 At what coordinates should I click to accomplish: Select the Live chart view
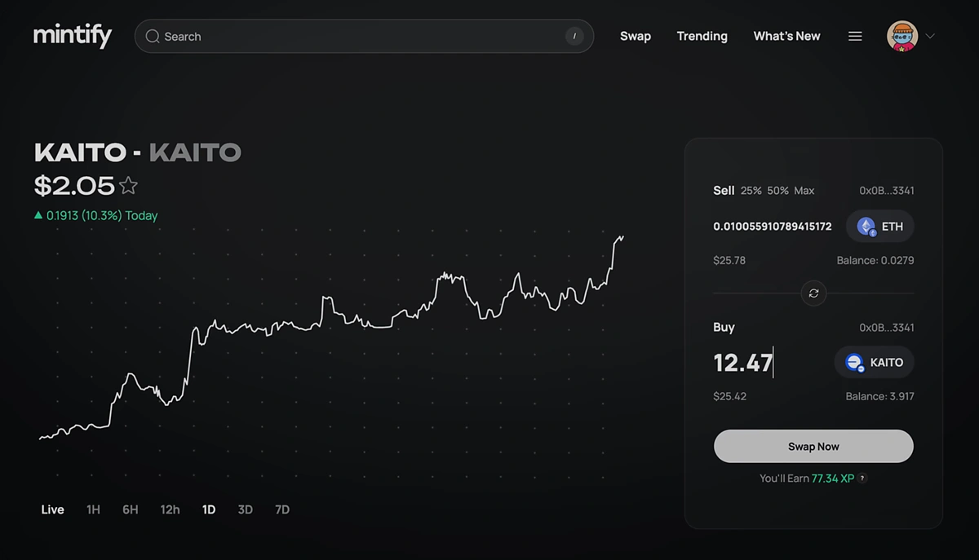point(51,509)
